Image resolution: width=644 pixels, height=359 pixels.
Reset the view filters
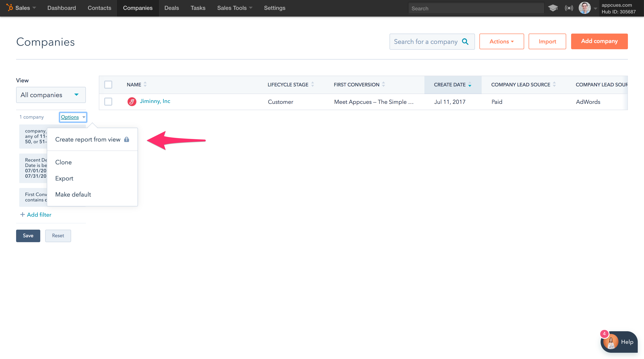coord(58,235)
